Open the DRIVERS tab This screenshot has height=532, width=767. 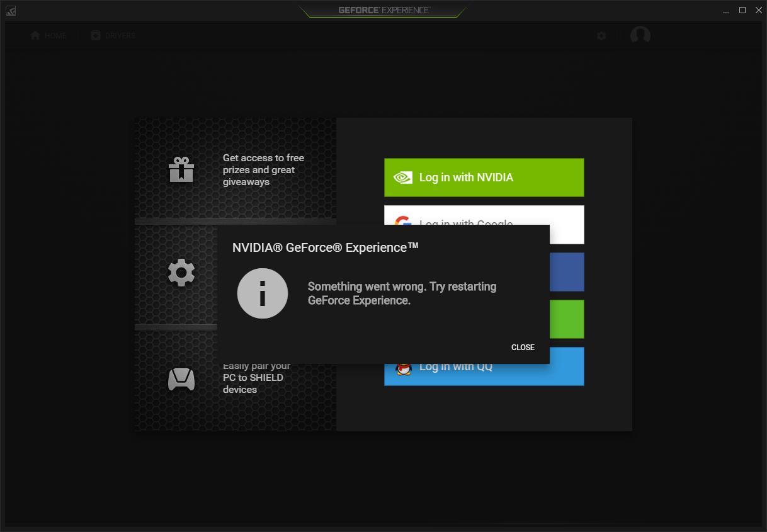(113, 36)
